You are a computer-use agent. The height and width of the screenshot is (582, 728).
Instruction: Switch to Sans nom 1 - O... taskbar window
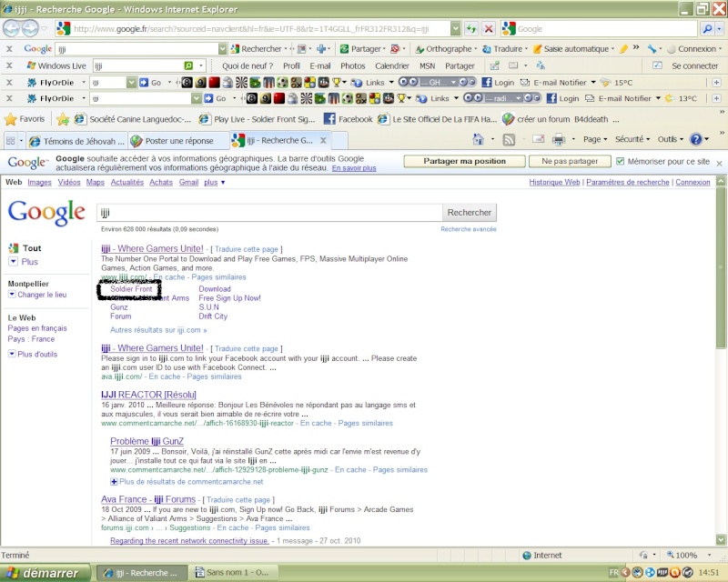[x=235, y=573]
